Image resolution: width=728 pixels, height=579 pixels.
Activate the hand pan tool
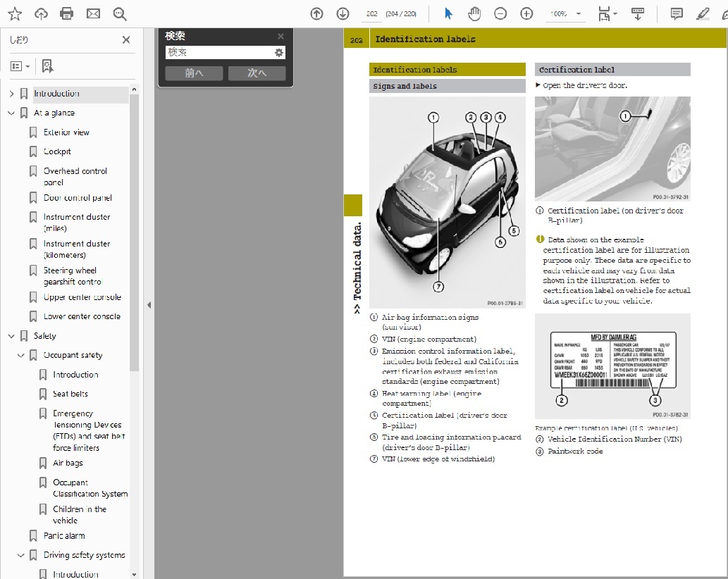474,13
